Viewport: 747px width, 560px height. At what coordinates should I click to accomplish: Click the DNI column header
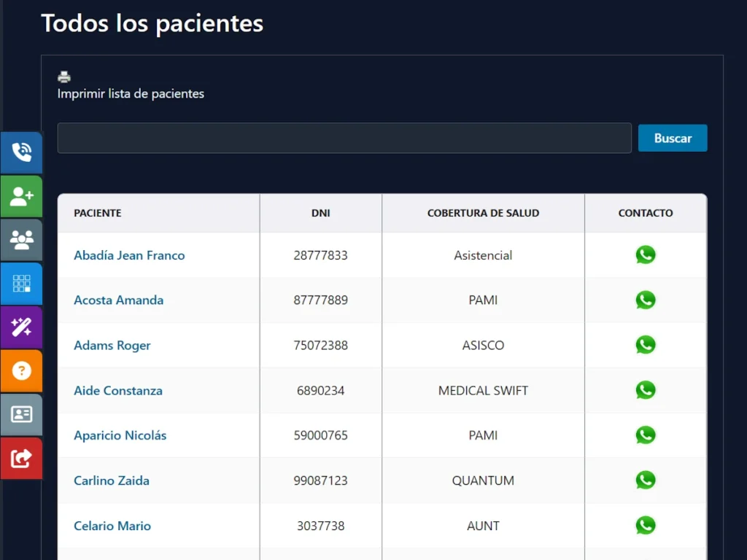[321, 213]
